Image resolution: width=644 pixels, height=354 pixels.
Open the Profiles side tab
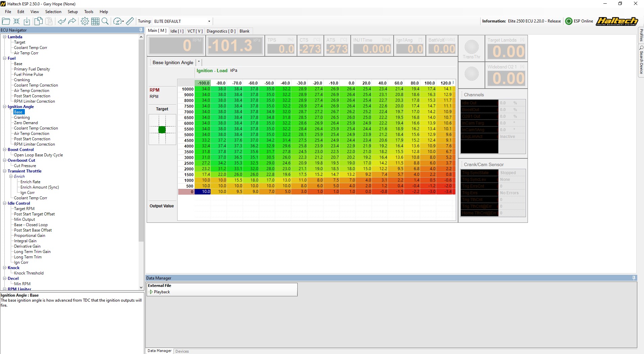[641, 35]
